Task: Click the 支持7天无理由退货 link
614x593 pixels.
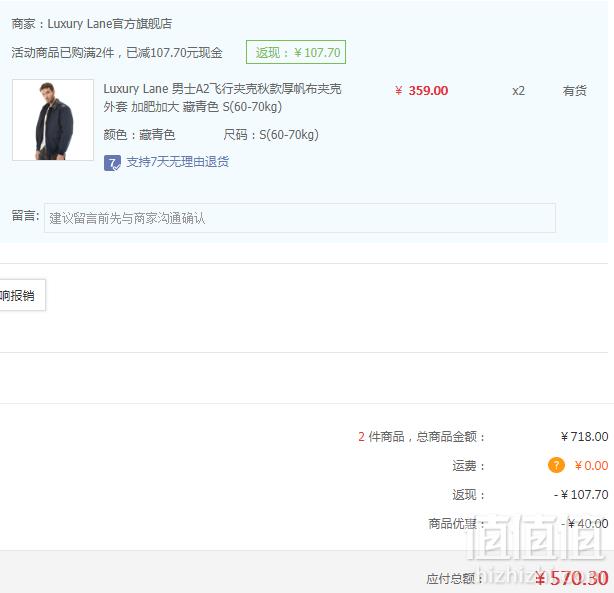Action: coord(177,162)
